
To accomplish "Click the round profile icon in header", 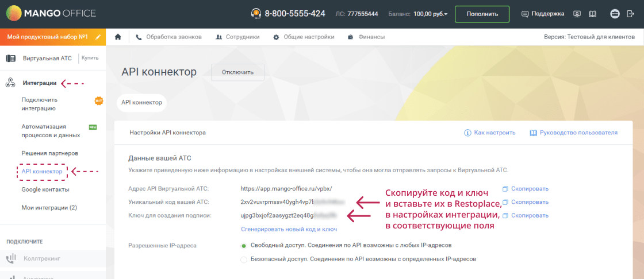I will coord(615,14).
